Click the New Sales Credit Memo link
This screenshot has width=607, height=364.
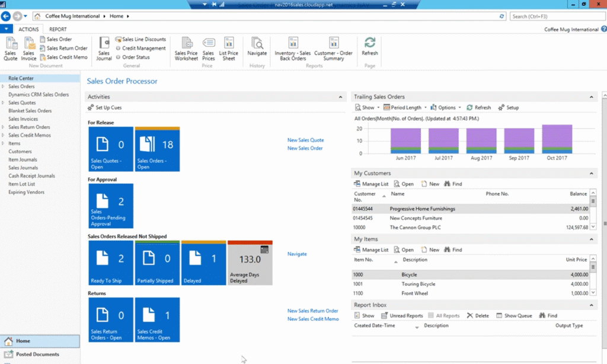coord(313,319)
